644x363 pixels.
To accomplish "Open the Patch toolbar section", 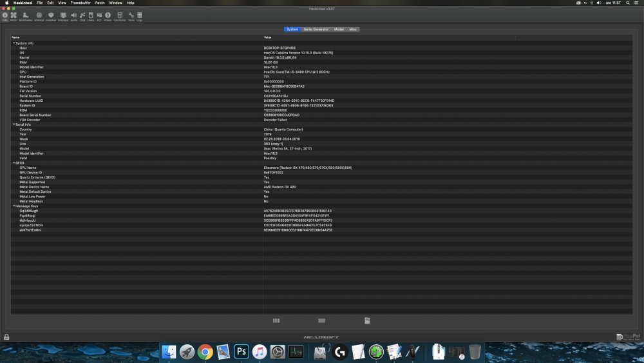I will coord(14,17).
